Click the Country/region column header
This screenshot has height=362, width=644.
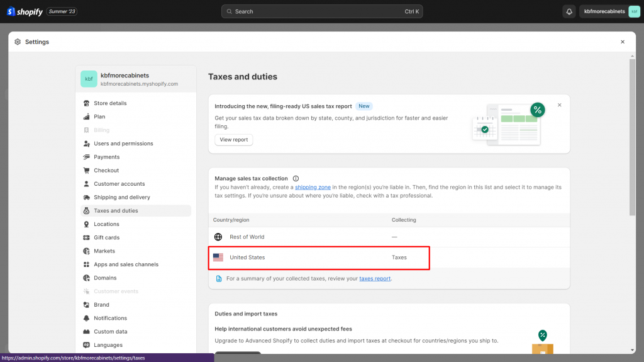click(231, 220)
